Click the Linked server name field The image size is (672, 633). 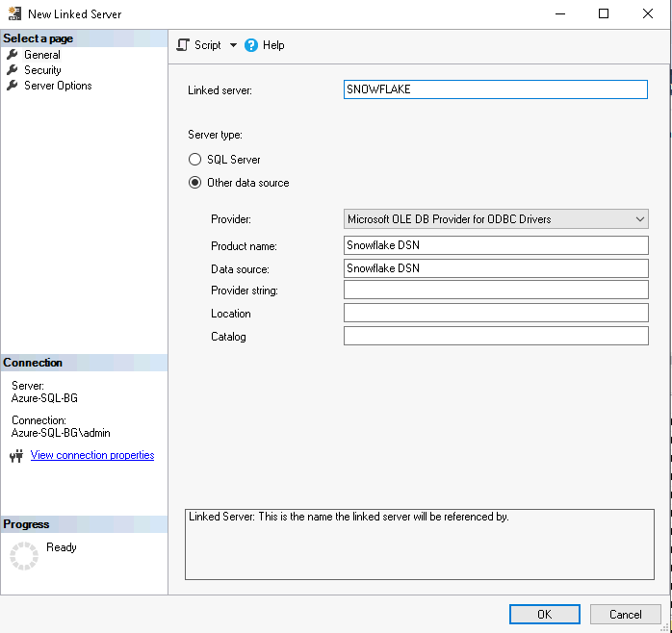point(496,89)
